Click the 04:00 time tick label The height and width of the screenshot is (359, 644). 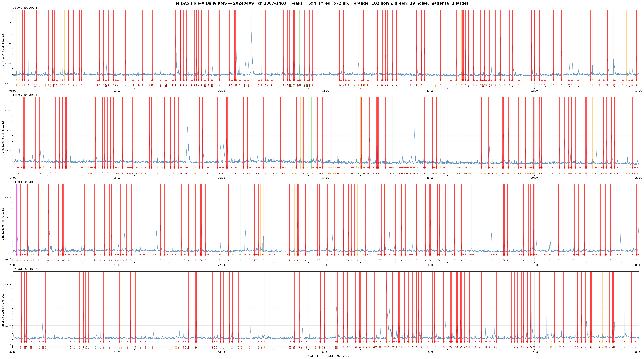221,352
